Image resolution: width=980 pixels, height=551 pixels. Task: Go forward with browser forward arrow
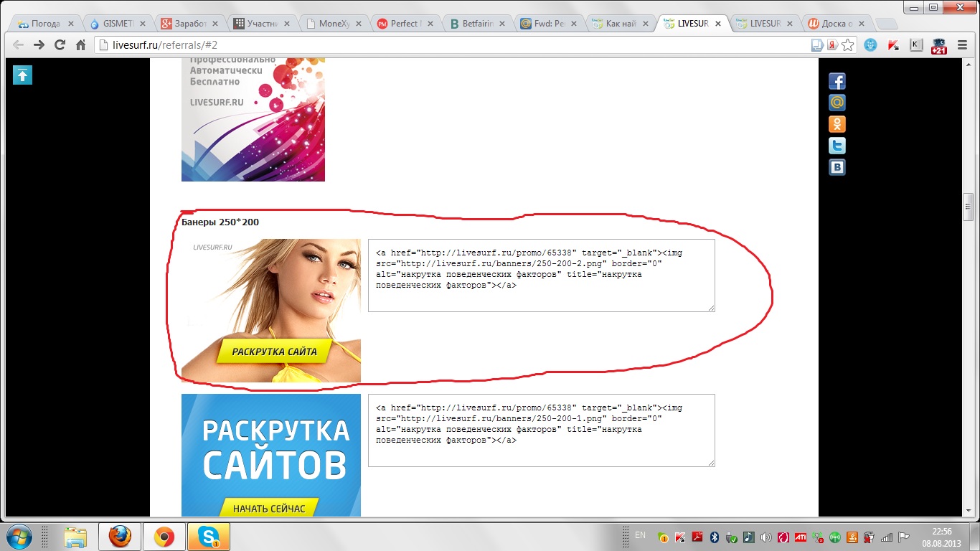point(39,44)
